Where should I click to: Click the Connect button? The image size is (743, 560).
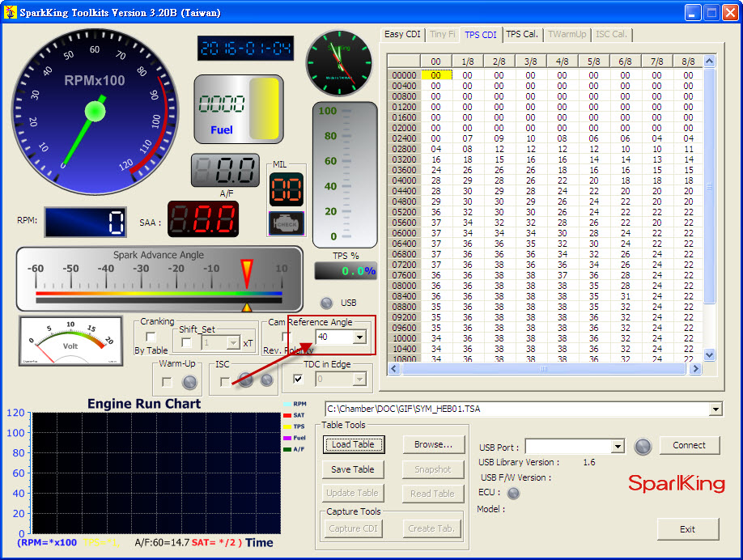(x=689, y=445)
